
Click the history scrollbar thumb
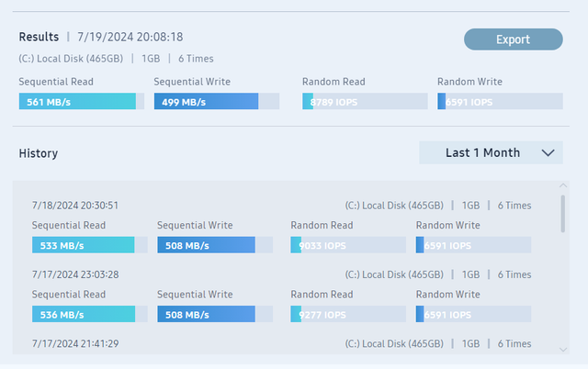pos(563,214)
